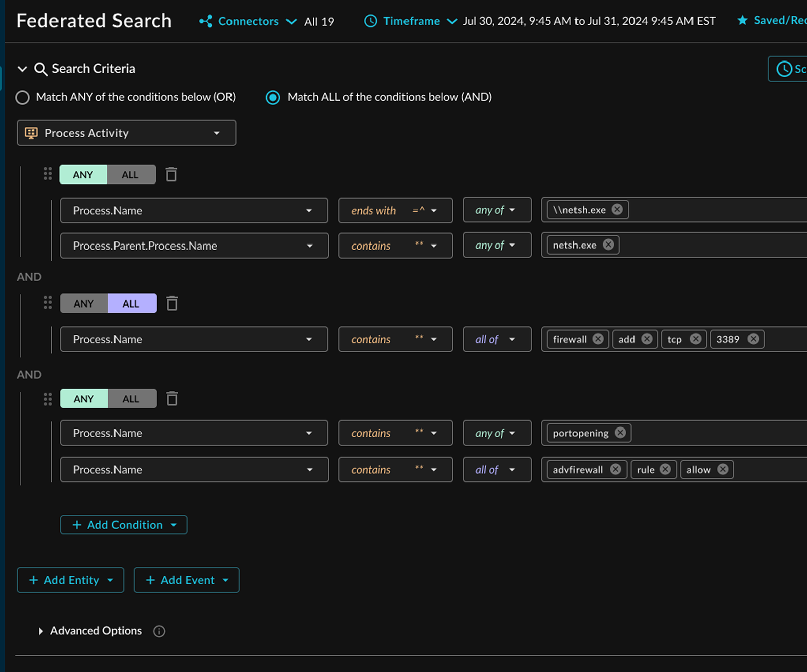Image resolution: width=807 pixels, height=672 pixels.
Task: Open Process.Name field in portopening row
Action: coord(194,433)
